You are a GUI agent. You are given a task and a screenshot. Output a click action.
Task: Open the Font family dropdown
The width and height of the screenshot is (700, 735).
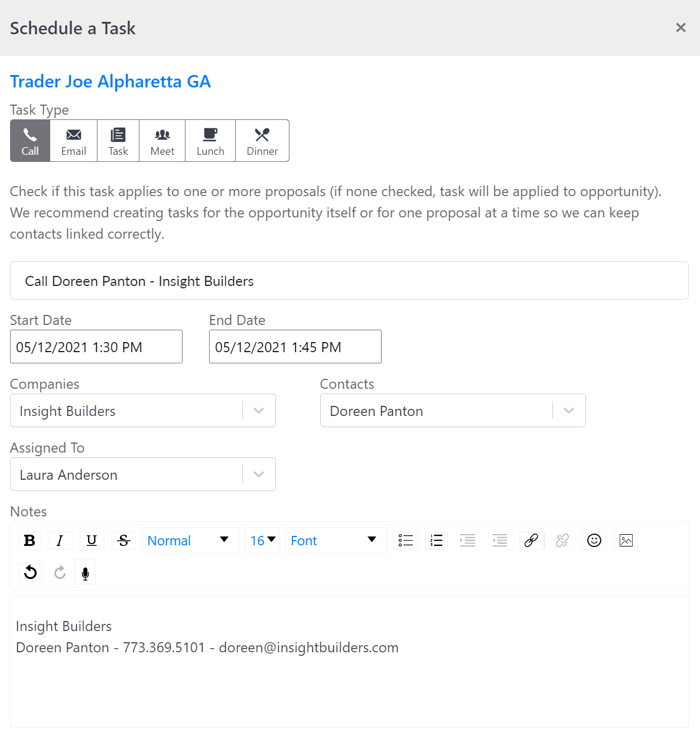[336, 541]
